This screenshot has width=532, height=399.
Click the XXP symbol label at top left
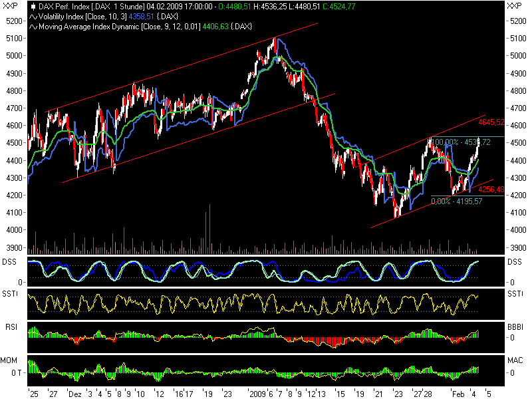9,6
